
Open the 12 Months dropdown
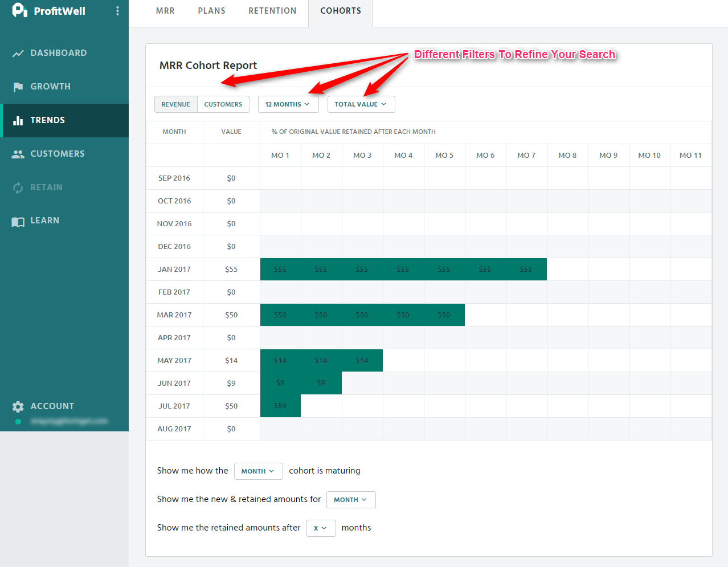[x=288, y=104]
